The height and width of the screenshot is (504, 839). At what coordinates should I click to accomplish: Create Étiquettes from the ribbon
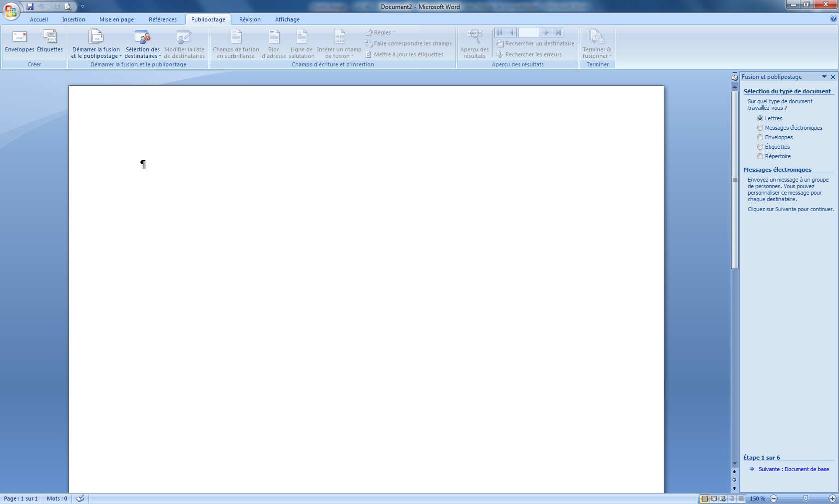point(50,42)
